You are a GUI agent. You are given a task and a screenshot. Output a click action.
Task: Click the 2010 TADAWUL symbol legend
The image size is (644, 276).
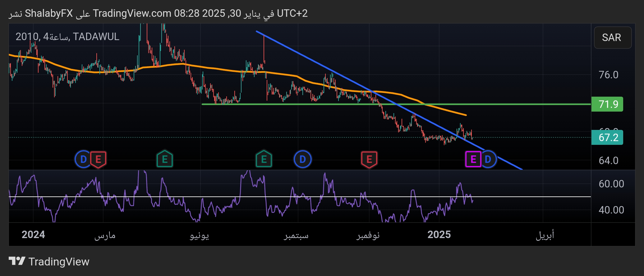coord(67,37)
